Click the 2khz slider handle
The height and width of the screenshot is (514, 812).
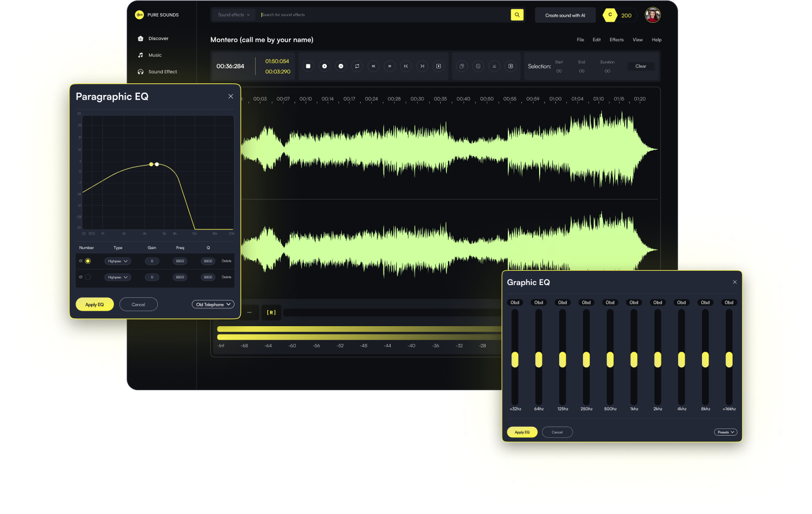point(657,360)
